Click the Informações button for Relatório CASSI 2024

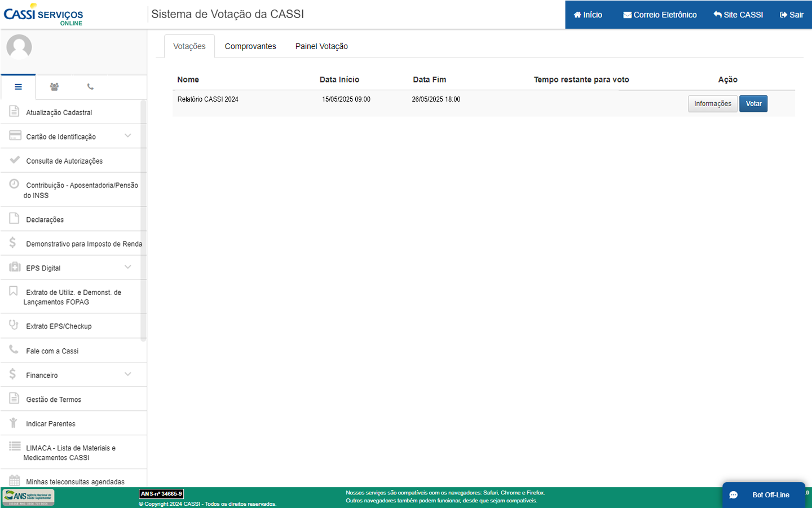(713, 104)
